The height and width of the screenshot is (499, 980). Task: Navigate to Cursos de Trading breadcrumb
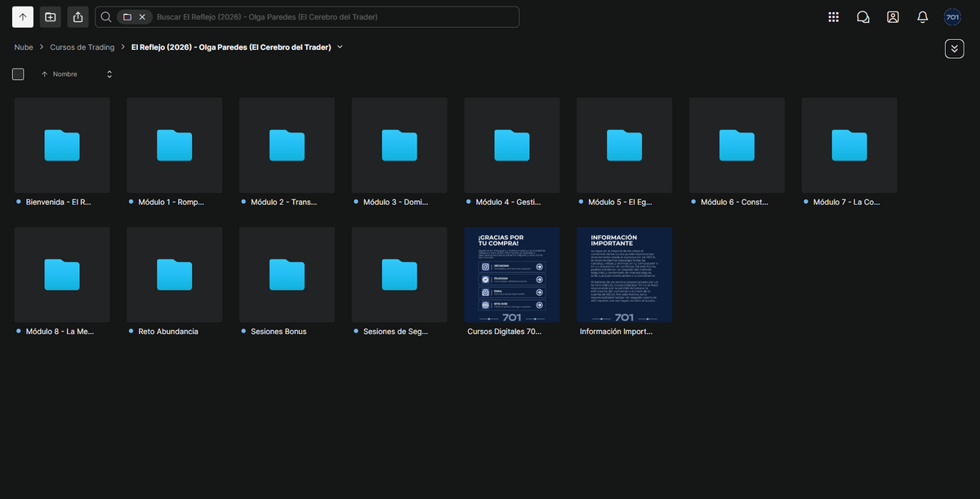82,47
